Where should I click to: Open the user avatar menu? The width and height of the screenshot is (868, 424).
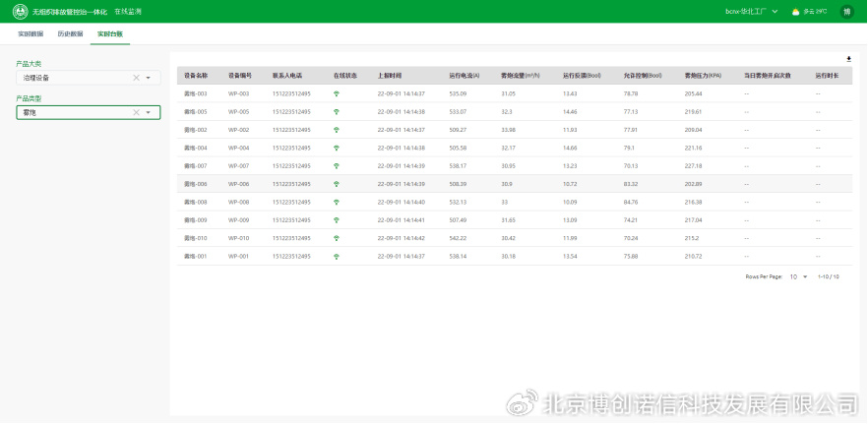click(x=847, y=11)
